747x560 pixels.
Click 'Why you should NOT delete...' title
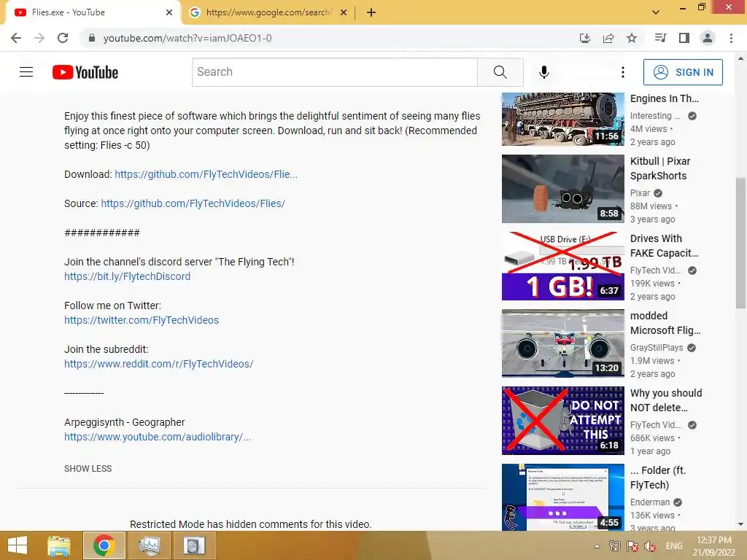pos(666,400)
